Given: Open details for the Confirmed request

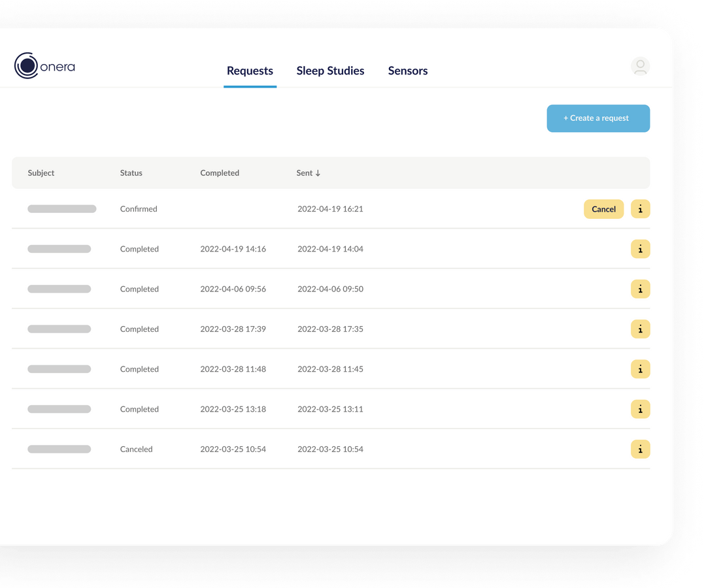Looking at the screenshot, I should click(x=640, y=209).
